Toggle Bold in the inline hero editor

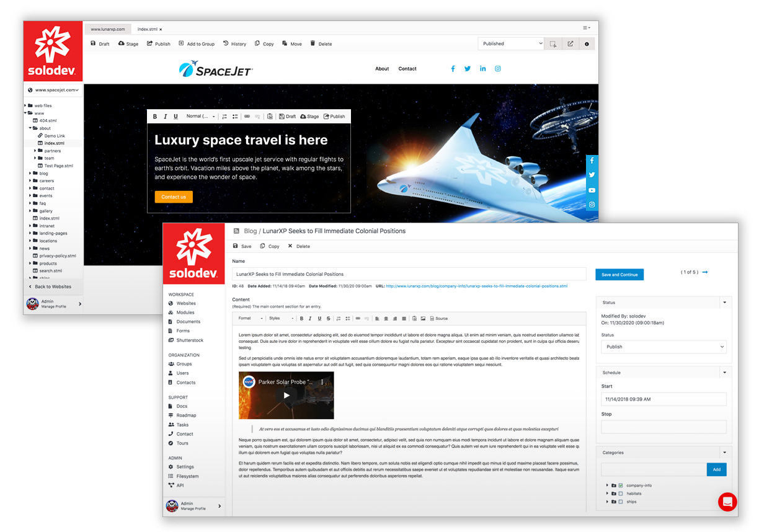(156, 117)
